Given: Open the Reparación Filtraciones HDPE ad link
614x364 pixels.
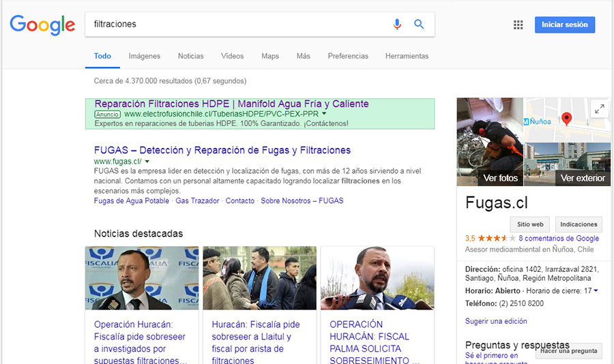Looking at the screenshot, I should point(231,104).
